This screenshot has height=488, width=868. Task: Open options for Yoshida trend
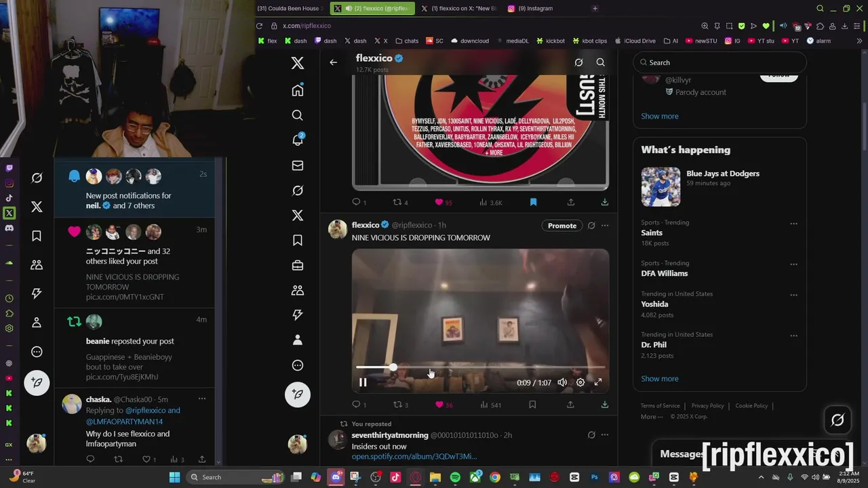tap(793, 296)
